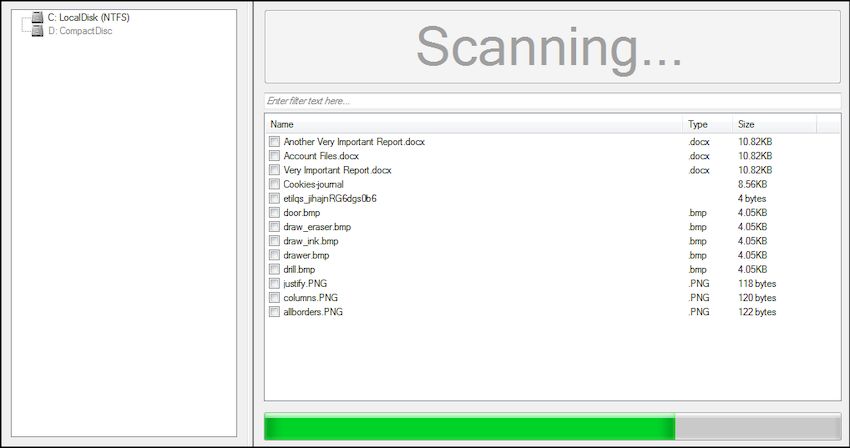Select file name allborders.PNG
850x448 pixels.
pos(313,312)
